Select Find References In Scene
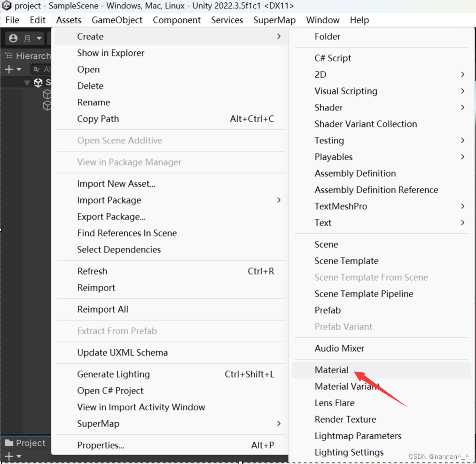Viewport: 476px width, 464px height. [171, 233]
